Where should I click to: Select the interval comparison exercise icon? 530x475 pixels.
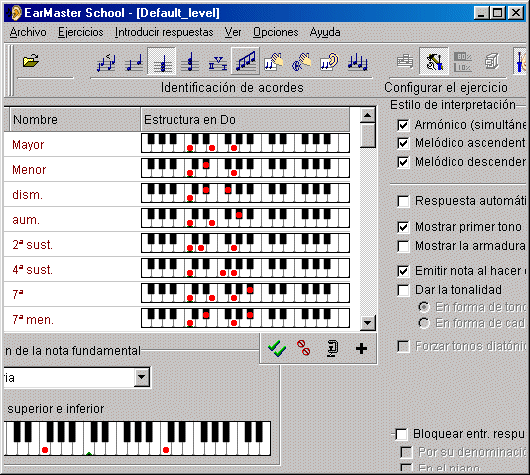(x=106, y=62)
